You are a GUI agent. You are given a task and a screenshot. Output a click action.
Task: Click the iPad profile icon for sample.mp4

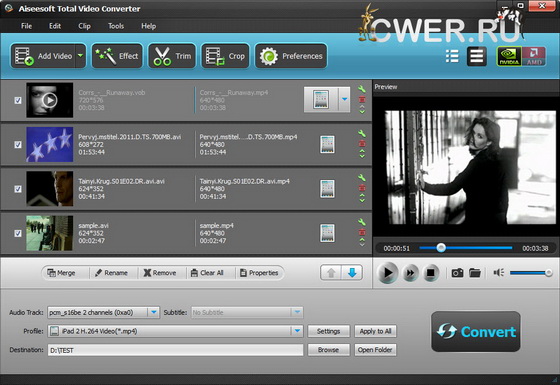[x=327, y=233]
